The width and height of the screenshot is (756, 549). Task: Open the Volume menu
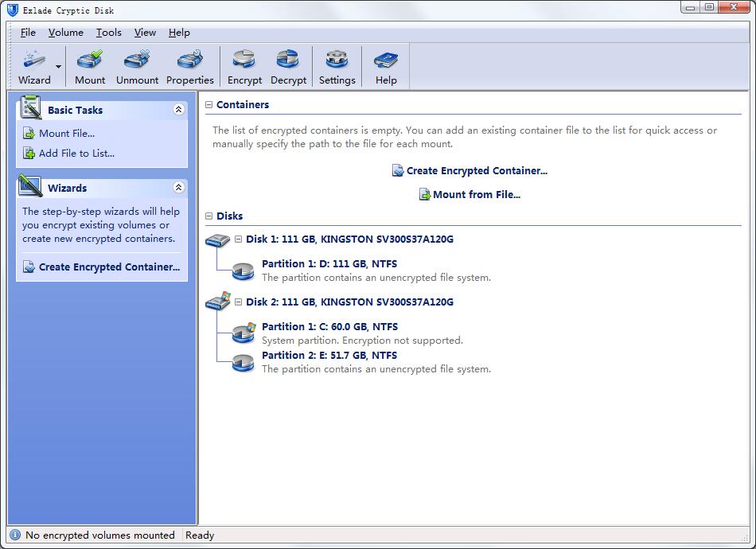tap(65, 33)
